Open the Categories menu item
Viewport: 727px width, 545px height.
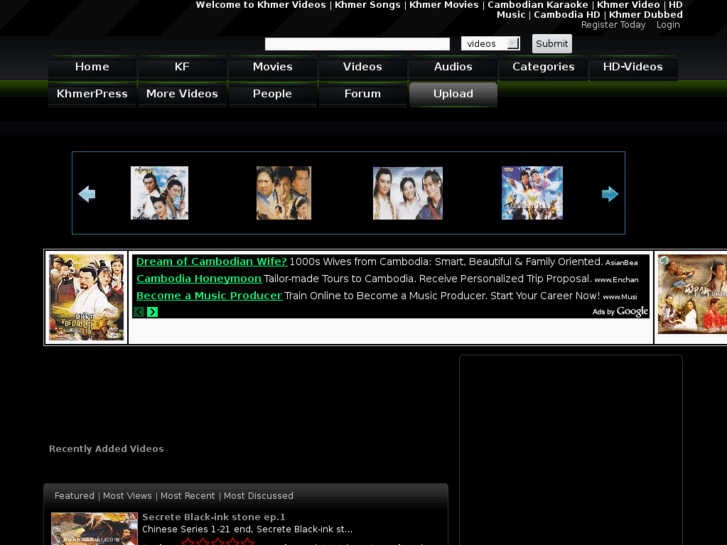point(543,67)
